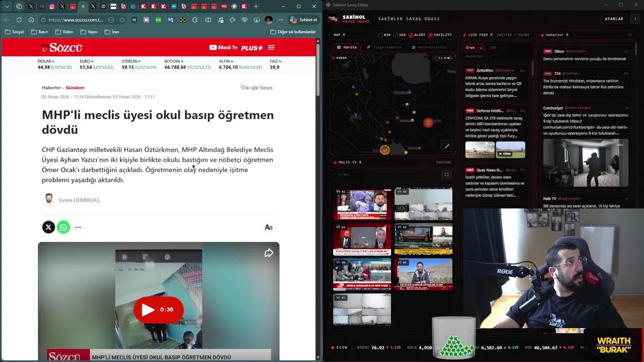Open the browser extensions puzzle icon

(195, 20)
